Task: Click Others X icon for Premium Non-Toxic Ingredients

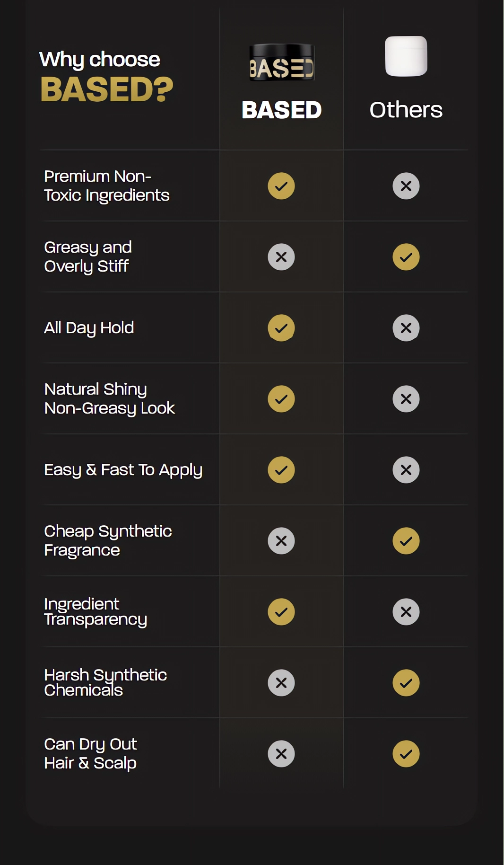Action: [x=406, y=186]
